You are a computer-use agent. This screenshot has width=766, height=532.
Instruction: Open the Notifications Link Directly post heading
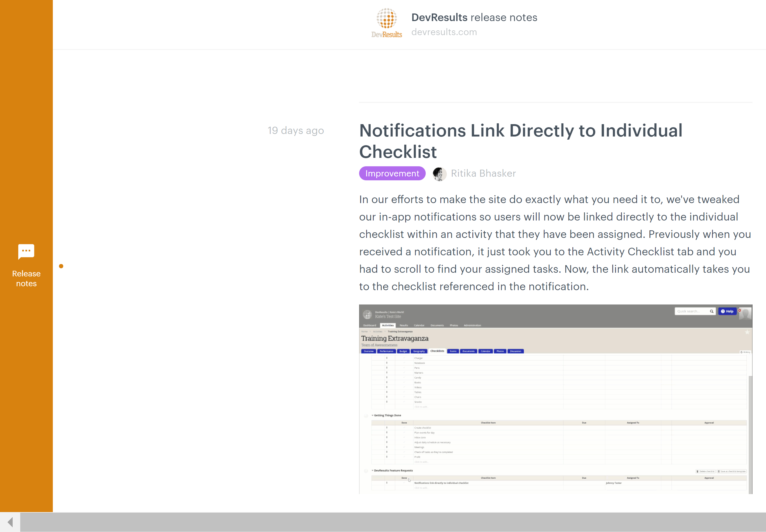pos(521,141)
